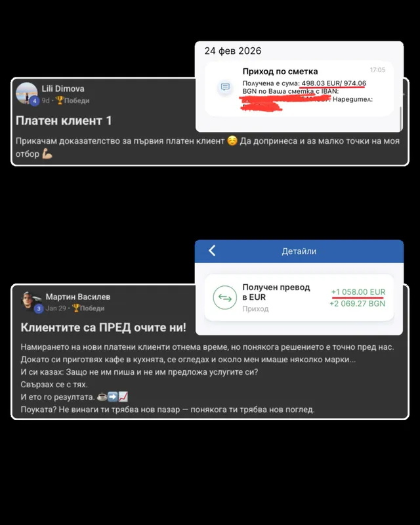Click the trophy icon in Lili's post
This screenshot has width=420, height=525.
60,100
